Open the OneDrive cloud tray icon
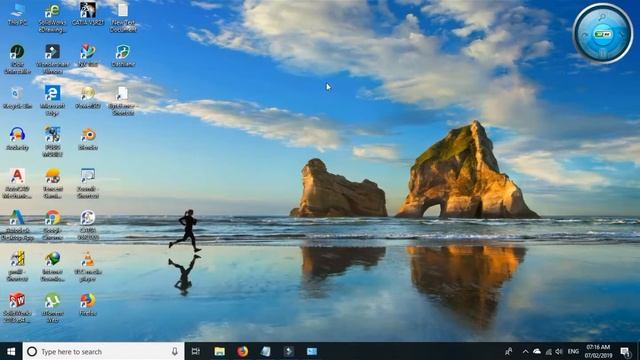Image resolution: width=640 pixels, height=360 pixels. coord(537,351)
